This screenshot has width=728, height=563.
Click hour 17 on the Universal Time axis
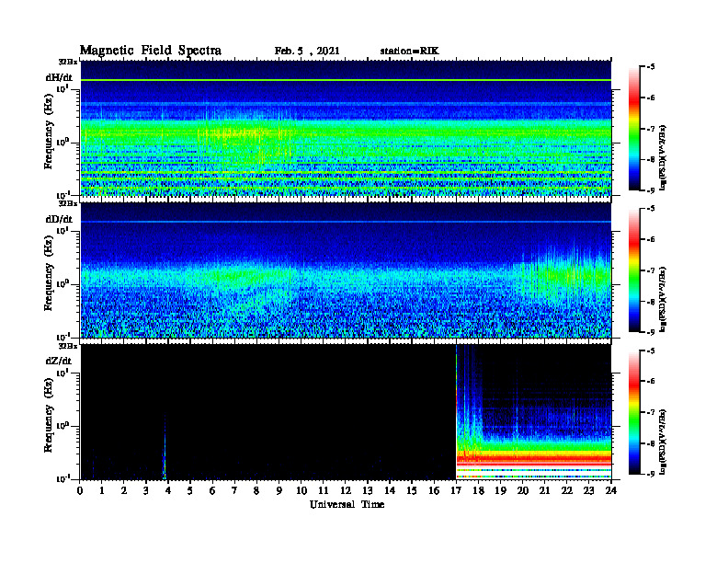(456, 491)
